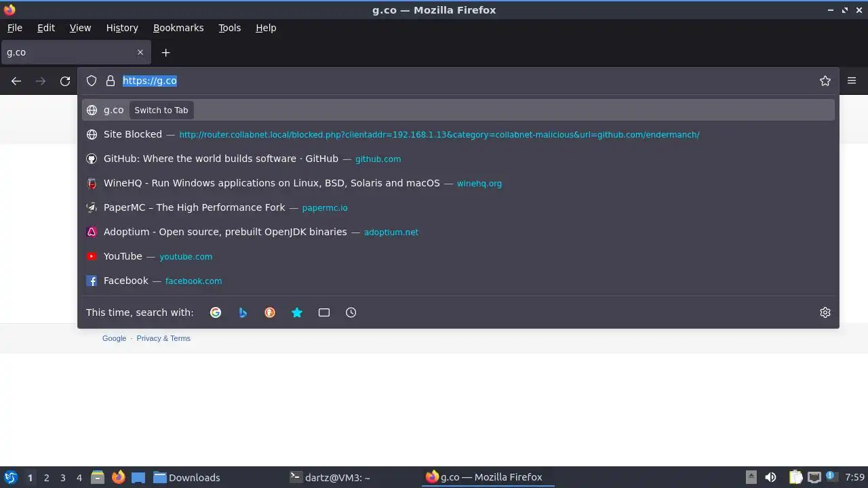Viewport: 868px width, 488px height.
Task: Click Switch to Tab for g.co
Action: click(161, 110)
